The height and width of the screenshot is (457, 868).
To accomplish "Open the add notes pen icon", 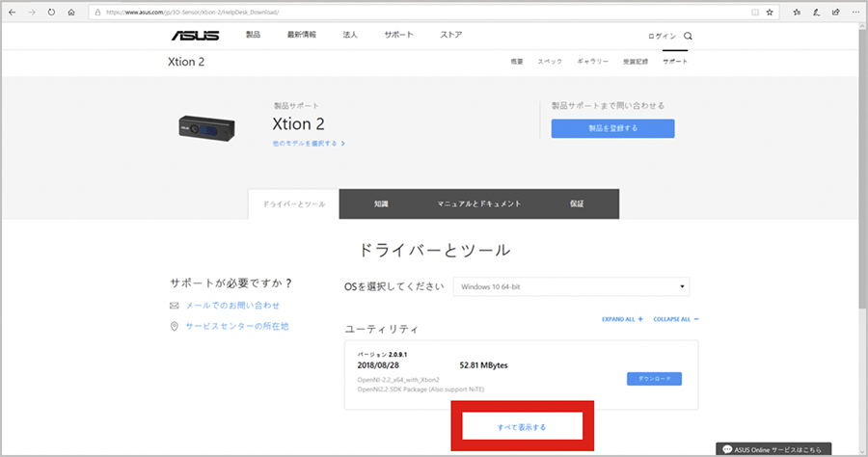I will (817, 13).
